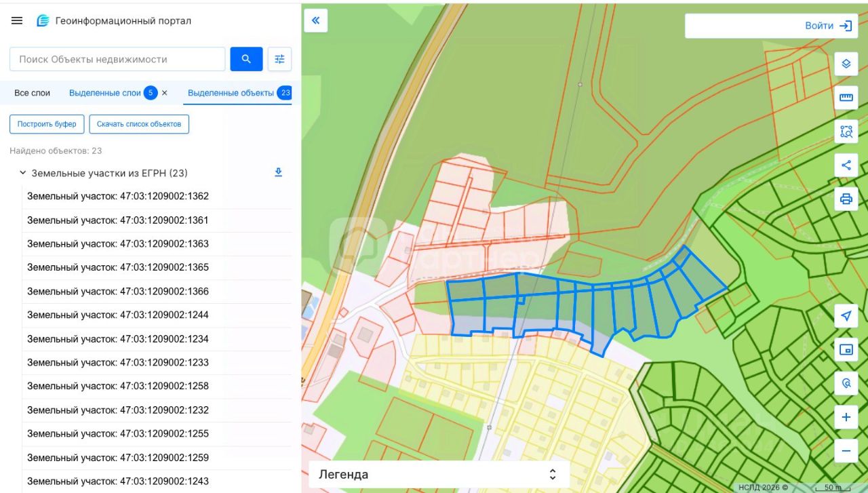Toggle the overview minimap window
Image resolution: width=868 pixels, height=493 pixels.
coord(846,349)
